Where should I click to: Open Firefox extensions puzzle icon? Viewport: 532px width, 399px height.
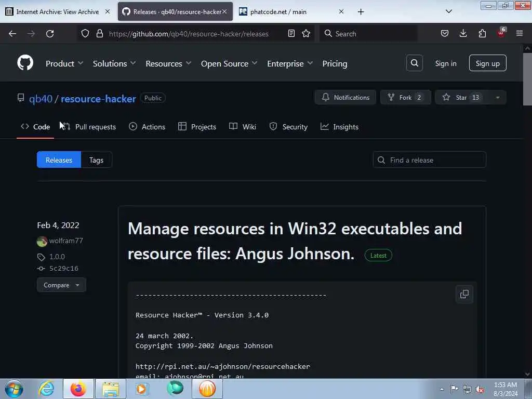coord(482,34)
